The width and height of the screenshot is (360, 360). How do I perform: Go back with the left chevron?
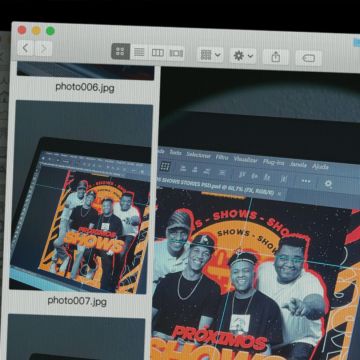click(25, 48)
